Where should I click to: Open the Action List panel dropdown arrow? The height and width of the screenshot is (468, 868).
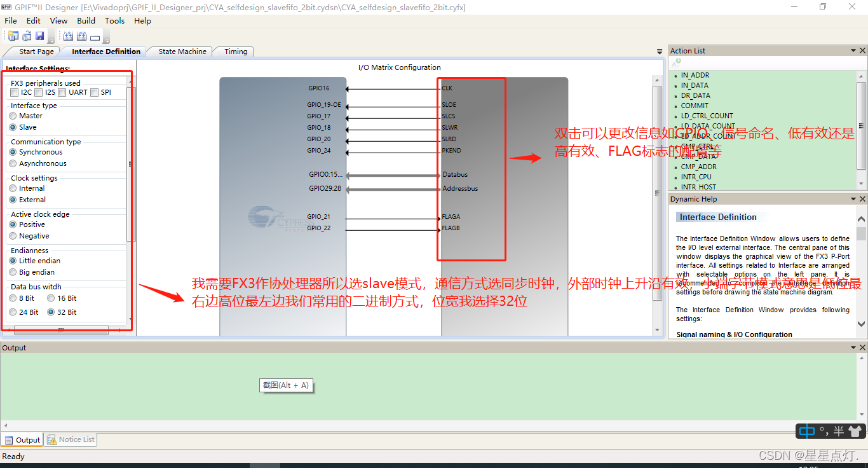[853, 50]
